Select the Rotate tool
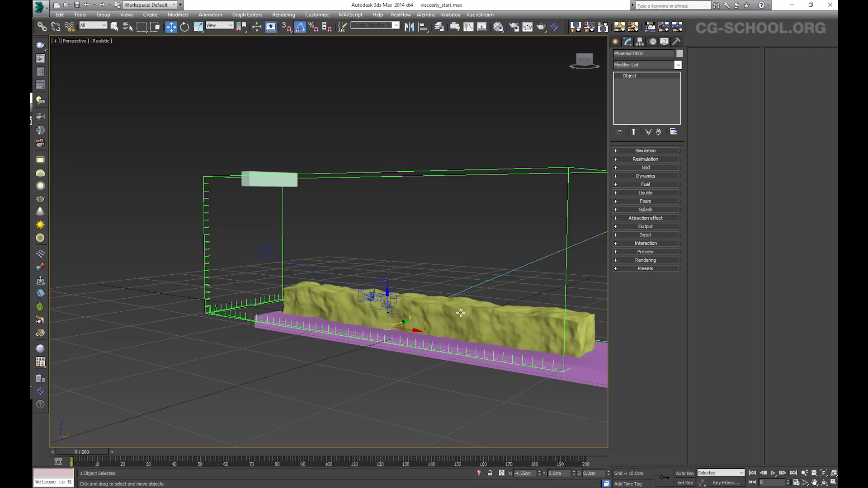The width and height of the screenshot is (868, 488). pos(184,27)
